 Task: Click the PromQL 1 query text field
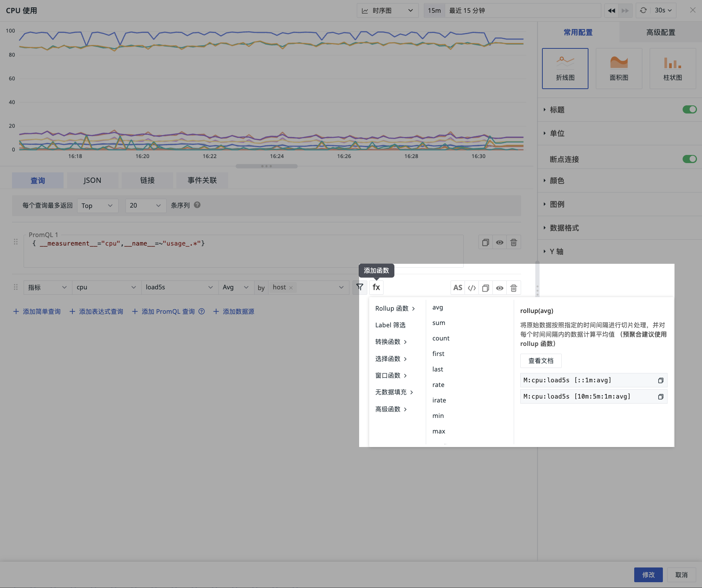point(244,251)
